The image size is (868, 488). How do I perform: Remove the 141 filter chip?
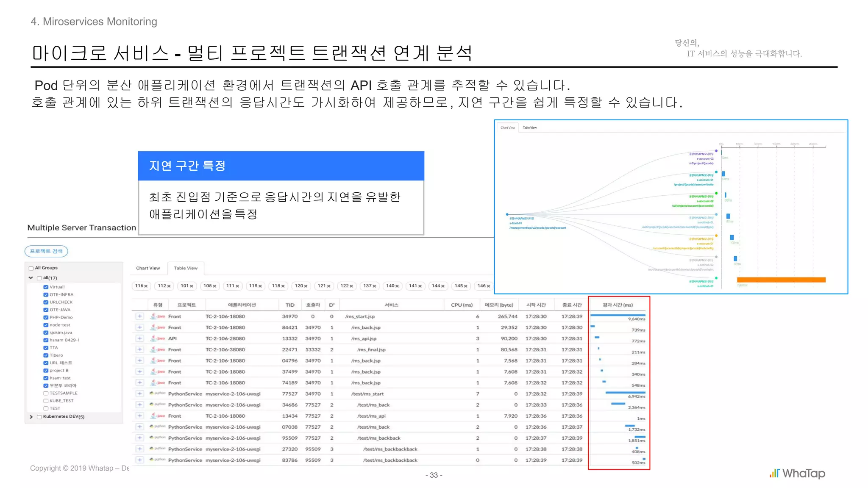[x=420, y=286]
